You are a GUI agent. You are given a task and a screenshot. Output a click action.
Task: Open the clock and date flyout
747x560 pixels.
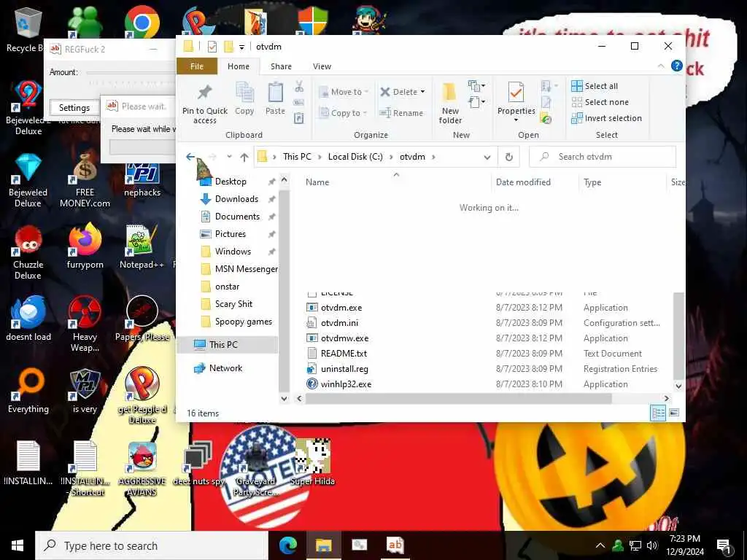click(685, 545)
